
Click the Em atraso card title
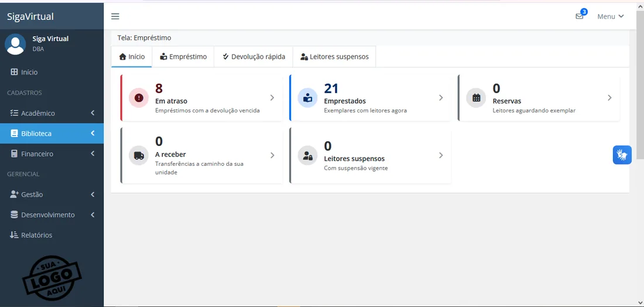click(172, 101)
